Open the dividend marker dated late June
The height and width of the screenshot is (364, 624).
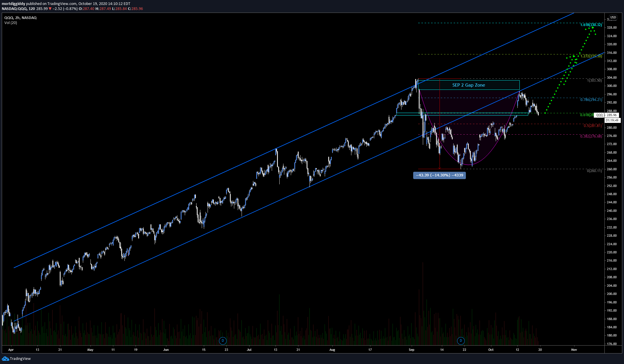pos(223,341)
